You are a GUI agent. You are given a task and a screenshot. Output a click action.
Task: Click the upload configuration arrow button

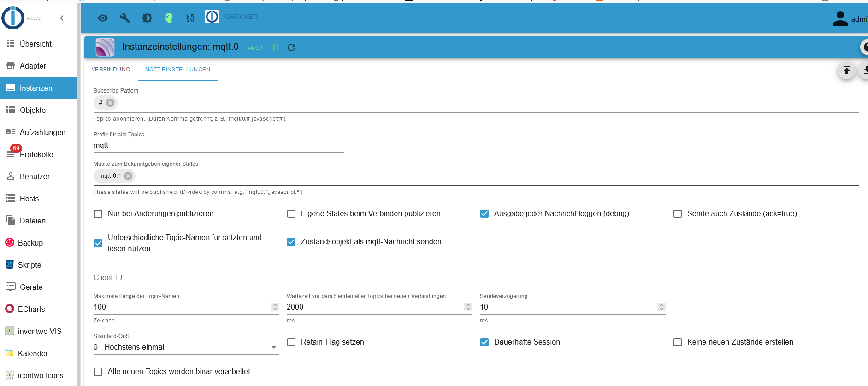(x=847, y=70)
